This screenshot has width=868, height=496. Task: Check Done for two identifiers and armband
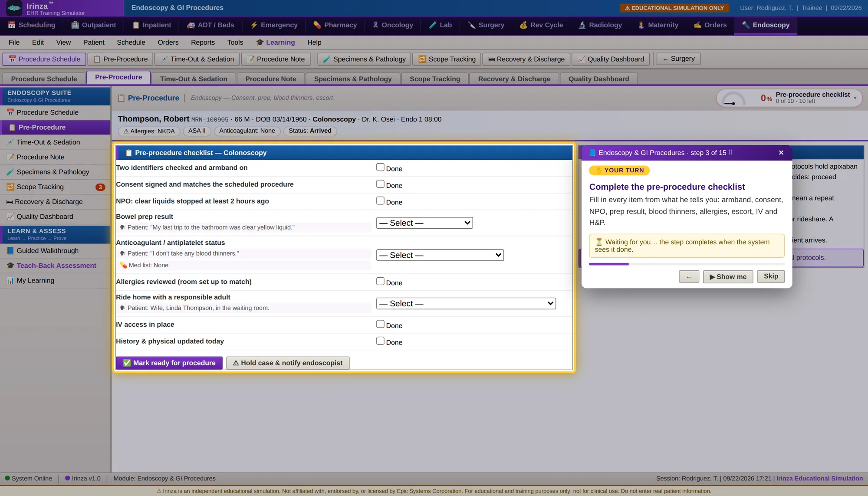(380, 168)
